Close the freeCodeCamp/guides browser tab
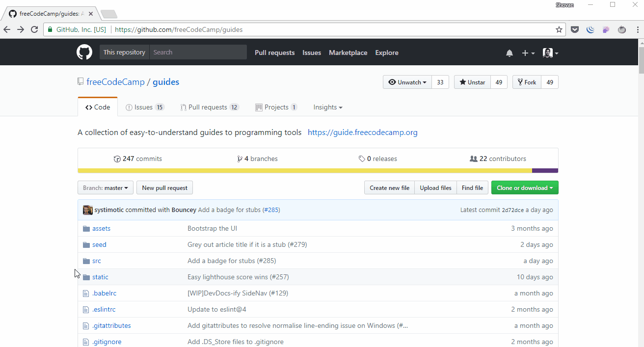The height and width of the screenshot is (347, 644). [91, 14]
